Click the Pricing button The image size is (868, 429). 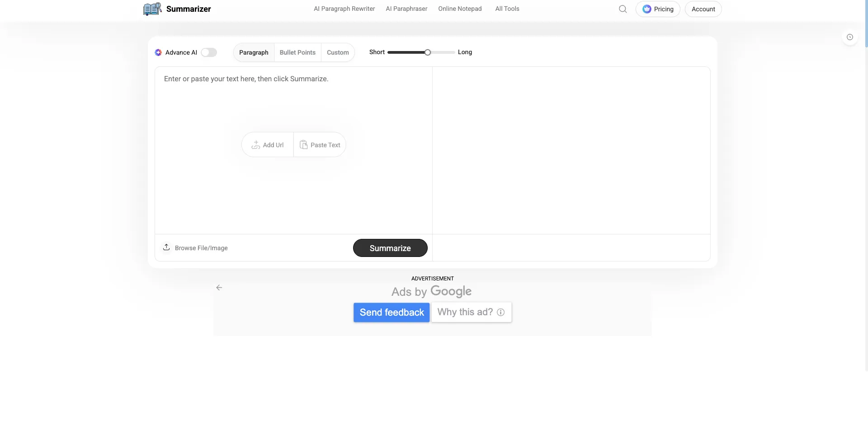658,9
